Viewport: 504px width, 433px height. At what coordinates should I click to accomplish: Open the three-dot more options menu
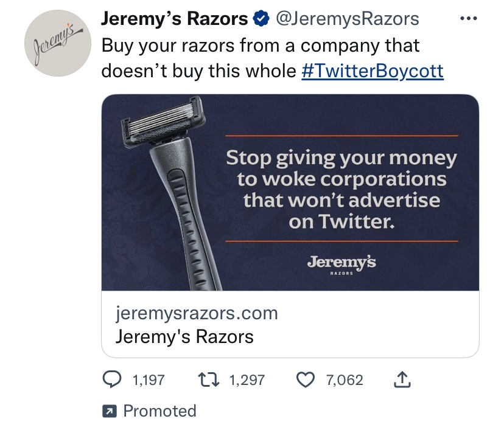[468, 19]
